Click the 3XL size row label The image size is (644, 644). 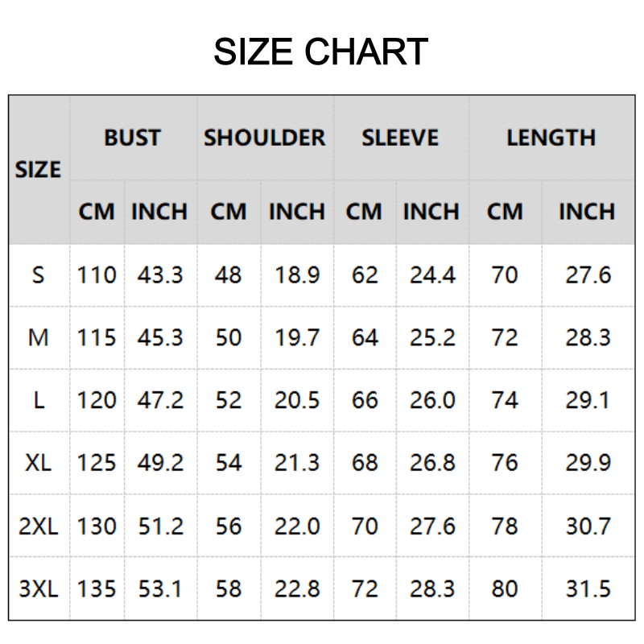38,589
